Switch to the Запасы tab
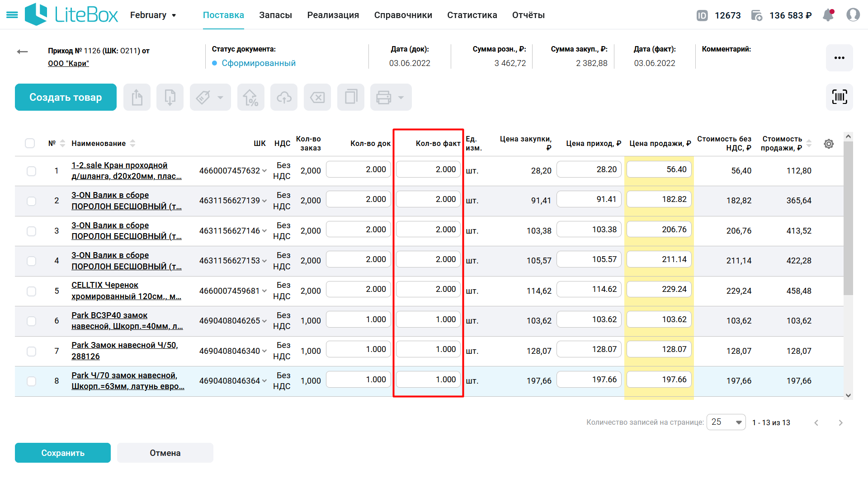The image size is (868, 488). tap(275, 15)
